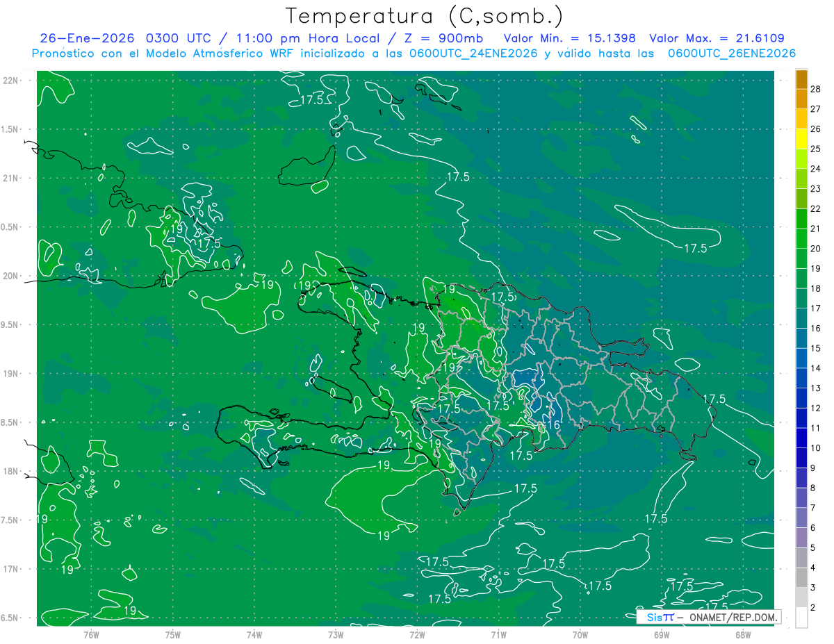This screenshot has height=644, width=834.
Task: Pick the teal swatch between 17 and 18
Action: (x=801, y=299)
